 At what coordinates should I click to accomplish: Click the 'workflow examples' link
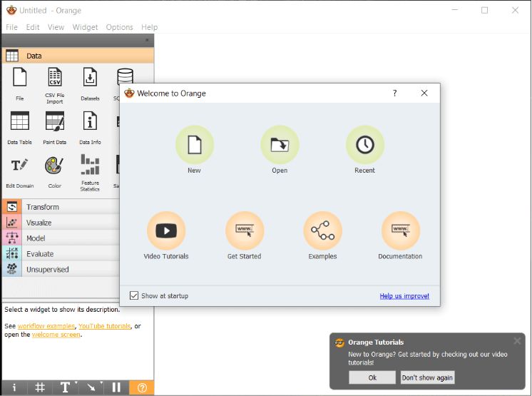46,326
